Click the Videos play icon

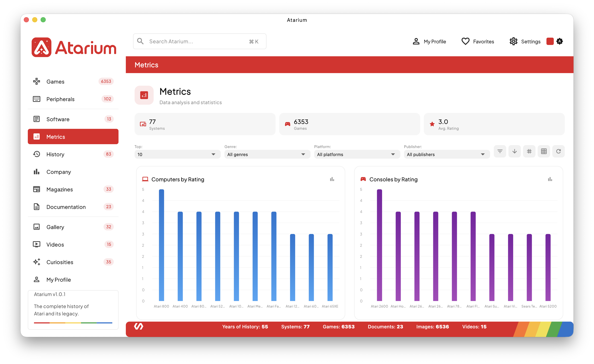pyautogui.click(x=36, y=244)
